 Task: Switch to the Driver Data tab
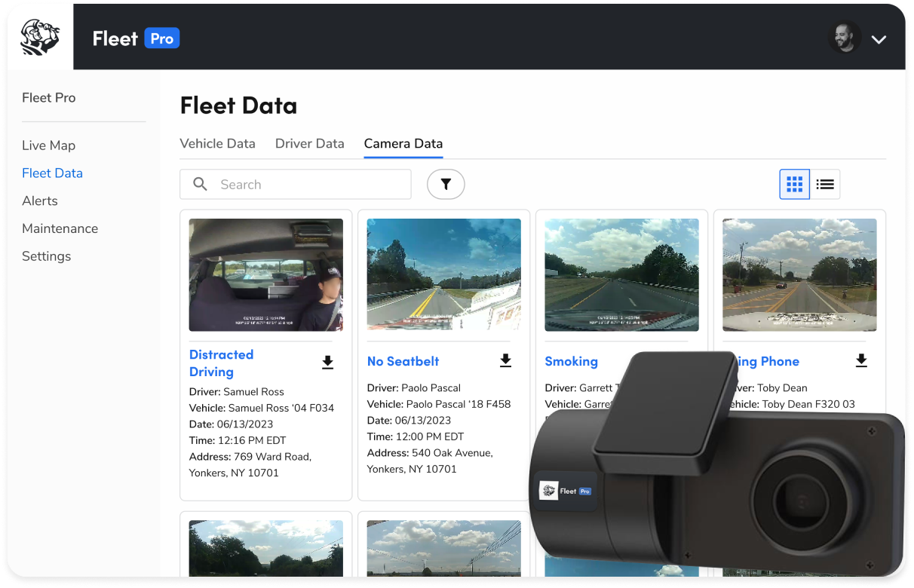coord(309,143)
